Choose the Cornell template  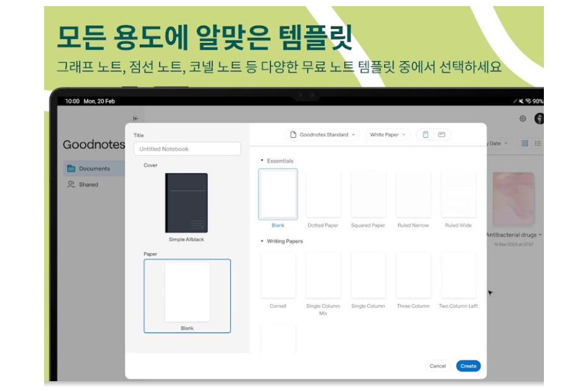tap(278, 275)
